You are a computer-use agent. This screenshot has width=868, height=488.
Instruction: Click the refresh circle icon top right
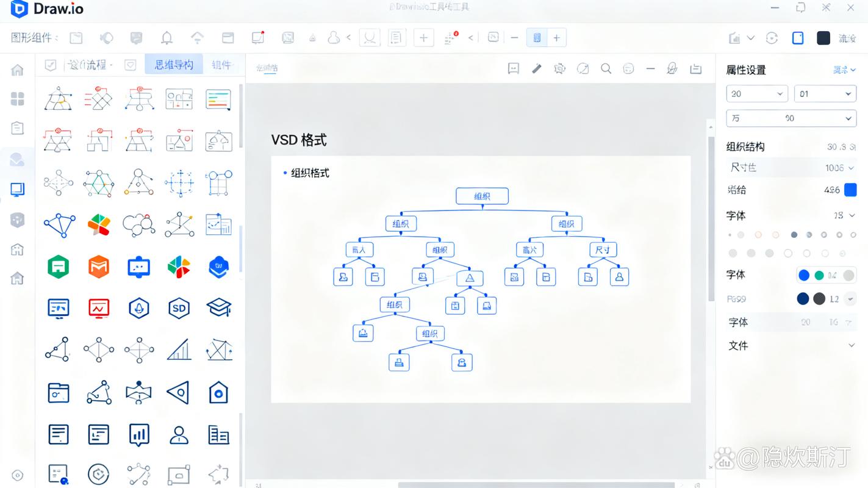click(x=772, y=38)
